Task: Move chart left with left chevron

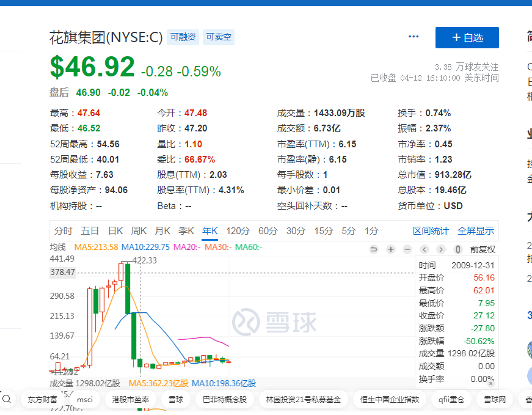Action: 424,249
